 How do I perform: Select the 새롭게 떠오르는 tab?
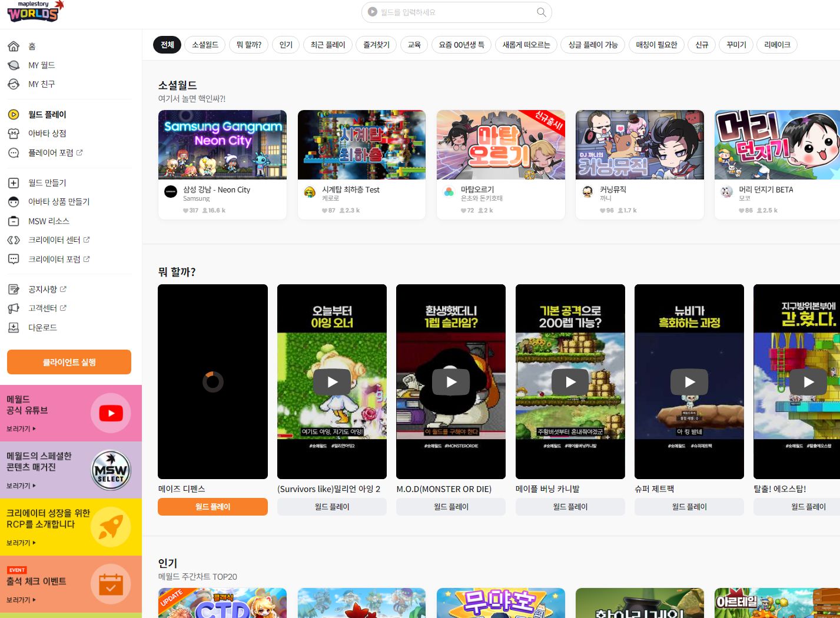tap(526, 45)
